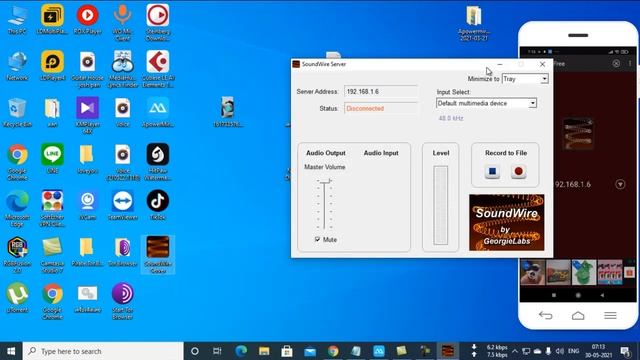Viewport: 640px width, 360px height.
Task: Open the server address dropdown arrow on phone
Action: (620, 184)
